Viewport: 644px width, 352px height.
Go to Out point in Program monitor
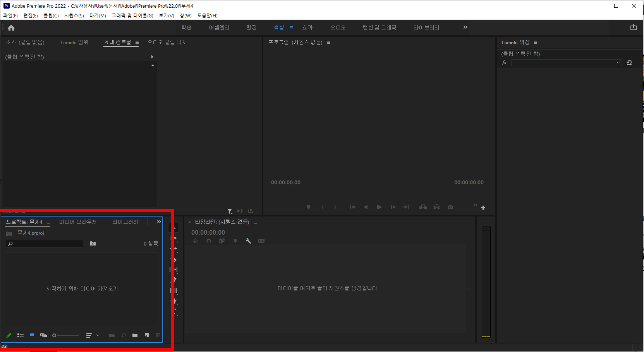[x=406, y=207]
